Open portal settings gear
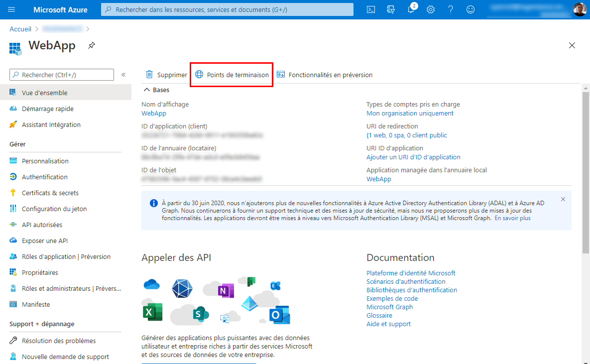This screenshot has height=364, width=590. click(431, 9)
